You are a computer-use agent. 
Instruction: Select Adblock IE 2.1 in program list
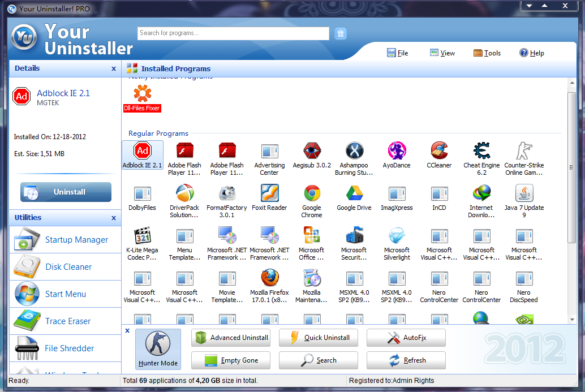pyautogui.click(x=142, y=155)
